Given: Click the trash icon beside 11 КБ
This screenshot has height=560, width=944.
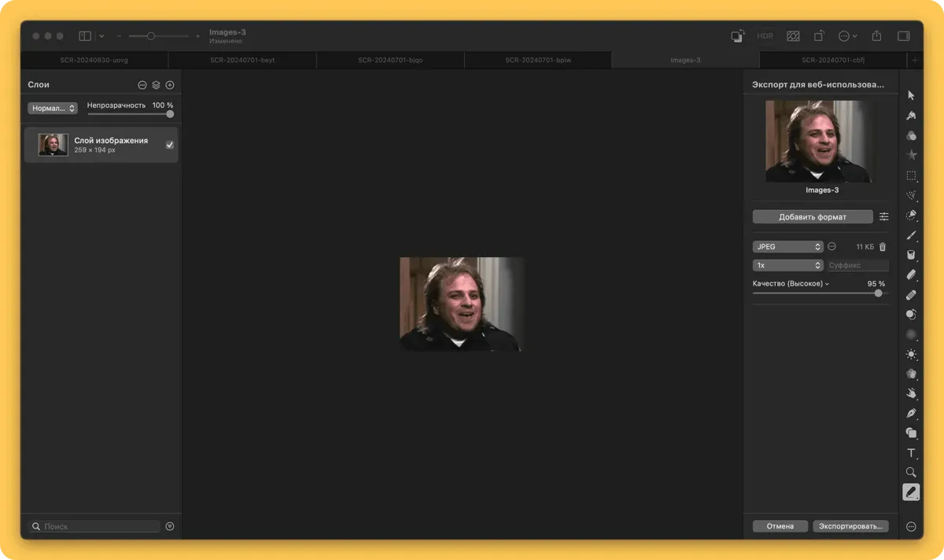Looking at the screenshot, I should [x=883, y=247].
